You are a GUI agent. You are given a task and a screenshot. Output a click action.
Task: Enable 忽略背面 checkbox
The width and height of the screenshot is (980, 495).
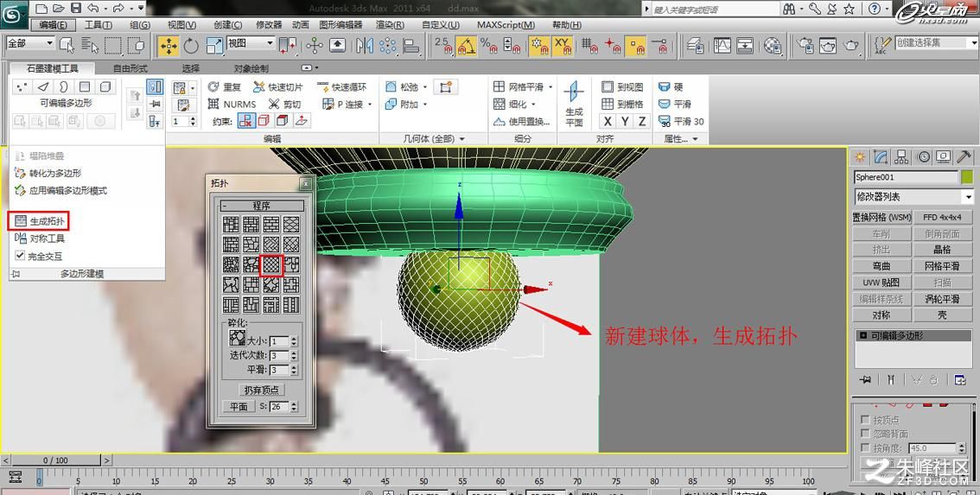point(866,434)
